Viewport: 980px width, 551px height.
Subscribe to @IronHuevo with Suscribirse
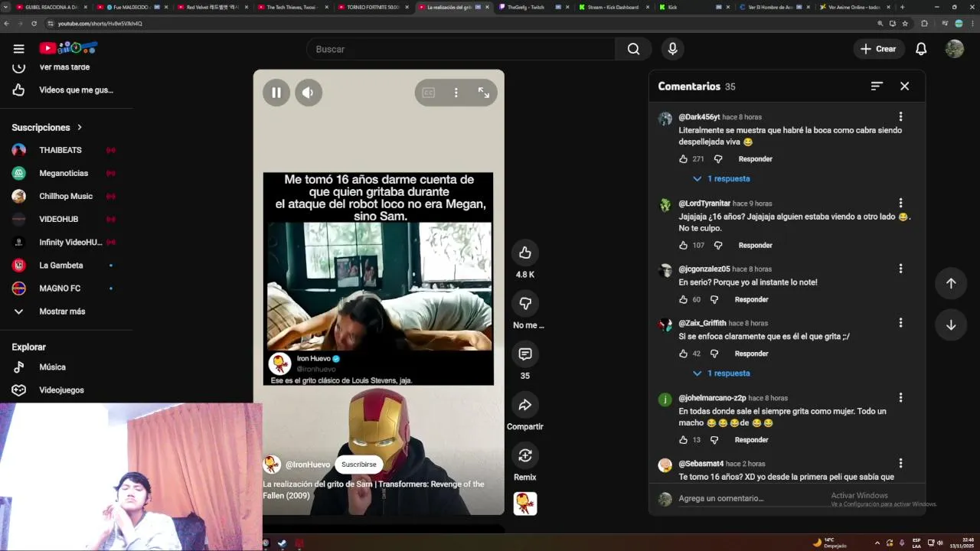(x=358, y=465)
